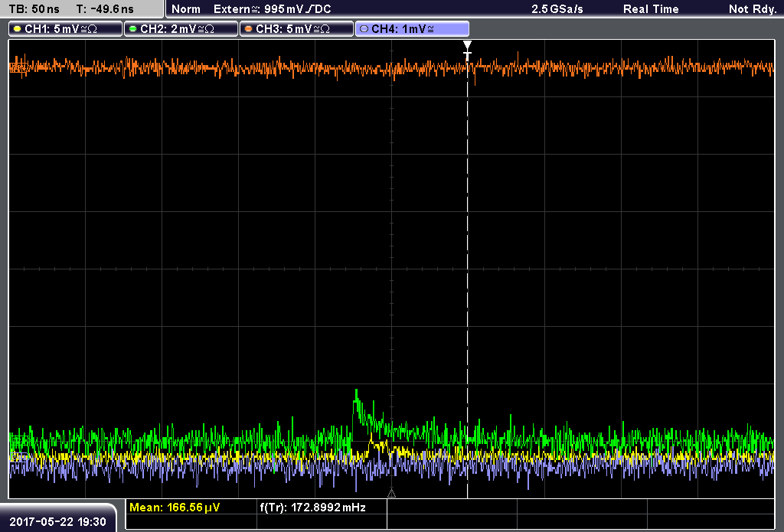
Task: Select the CH4: 1 mV channel tab
Action: click(x=412, y=28)
